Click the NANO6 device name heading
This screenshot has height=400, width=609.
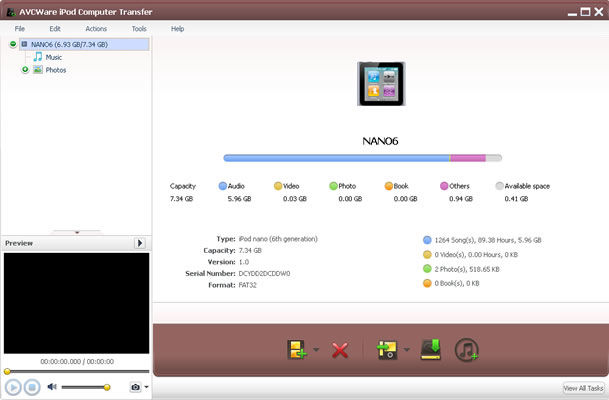tap(380, 141)
